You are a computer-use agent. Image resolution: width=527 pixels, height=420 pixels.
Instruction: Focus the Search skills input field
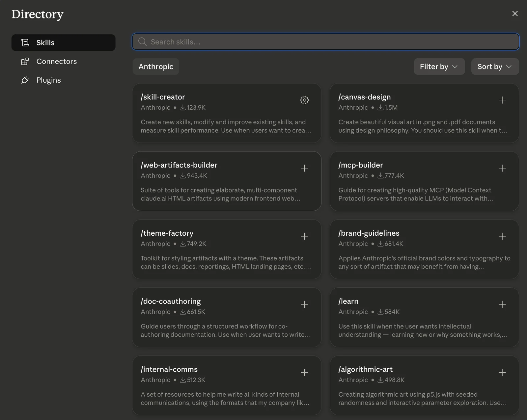[x=325, y=42]
